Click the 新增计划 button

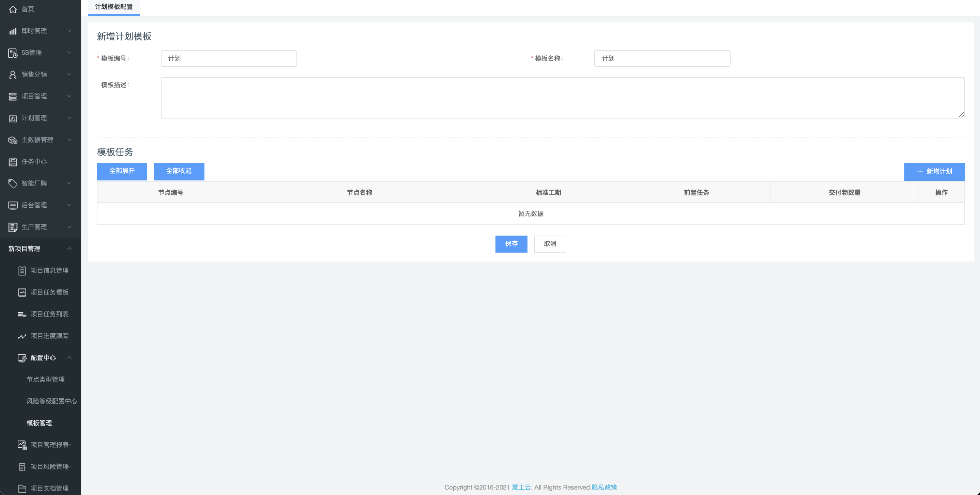tap(934, 172)
